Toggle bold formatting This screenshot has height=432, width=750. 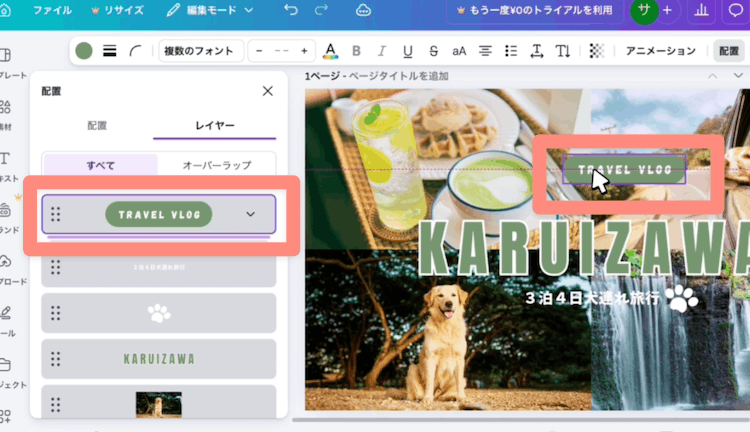356,51
